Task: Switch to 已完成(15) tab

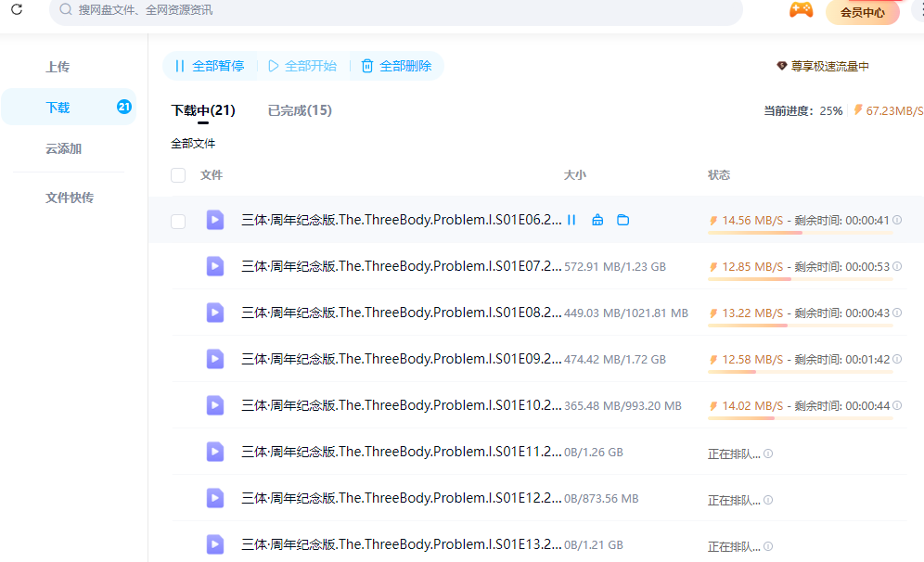Action: [x=300, y=110]
